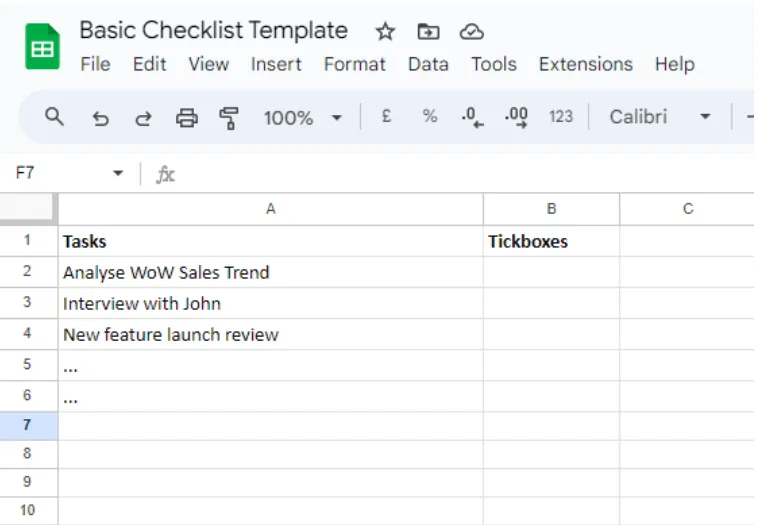This screenshot has height=525, width=757.
Task: Click the move to folder icon
Action: 428,32
